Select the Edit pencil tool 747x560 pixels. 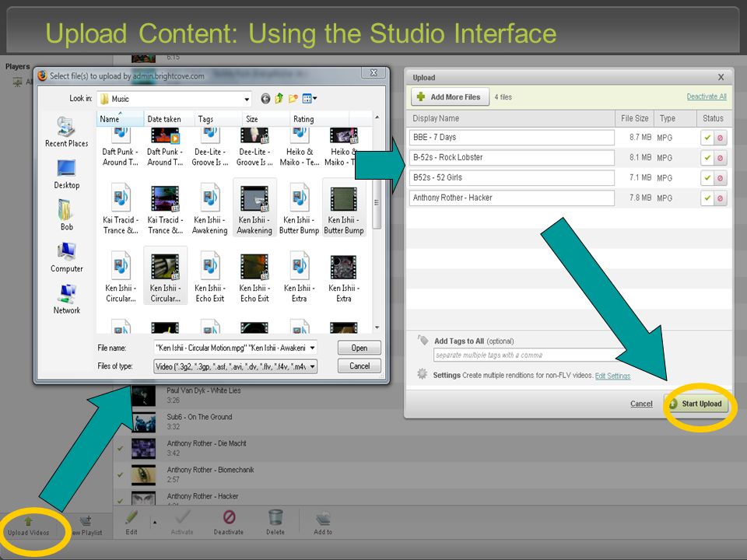pos(132,518)
